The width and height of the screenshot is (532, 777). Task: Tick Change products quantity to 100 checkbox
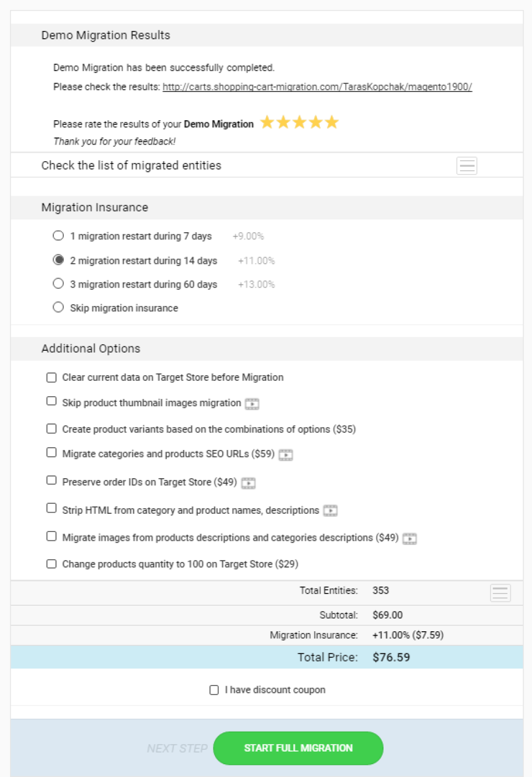tap(52, 564)
